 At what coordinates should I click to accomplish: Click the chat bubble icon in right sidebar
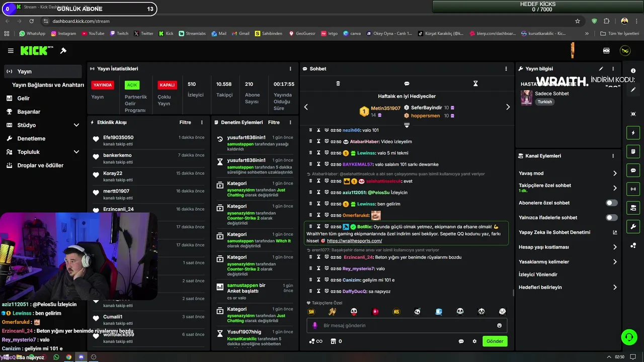click(633, 170)
